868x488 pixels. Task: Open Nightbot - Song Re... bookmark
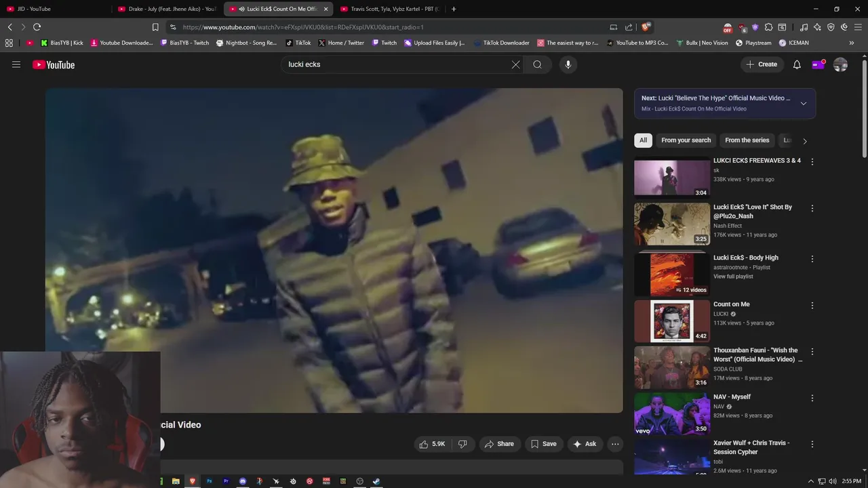tap(246, 43)
